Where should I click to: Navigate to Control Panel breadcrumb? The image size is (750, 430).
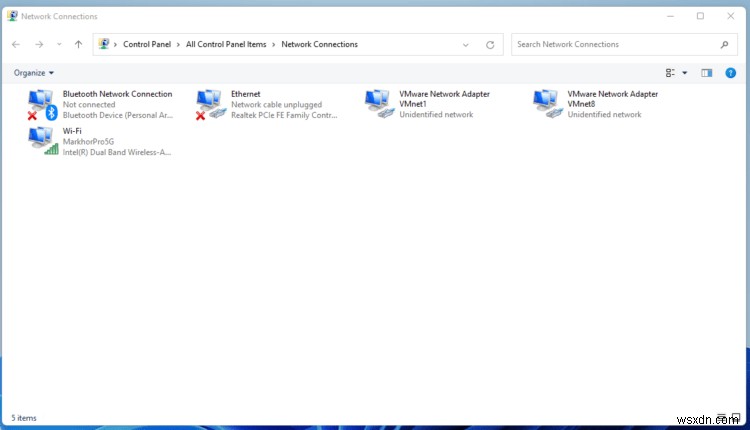point(148,45)
